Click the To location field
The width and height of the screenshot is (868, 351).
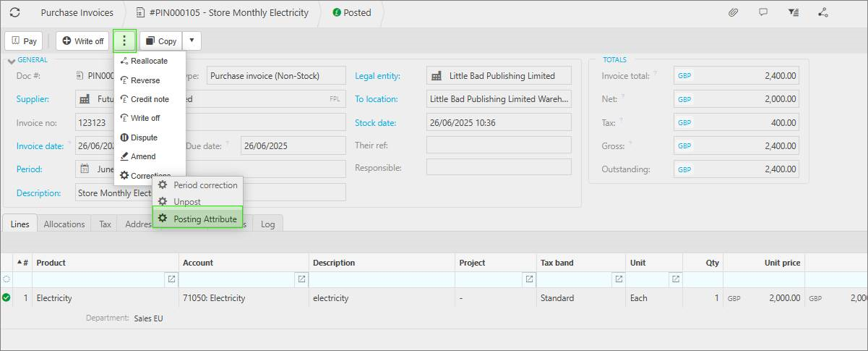499,98
